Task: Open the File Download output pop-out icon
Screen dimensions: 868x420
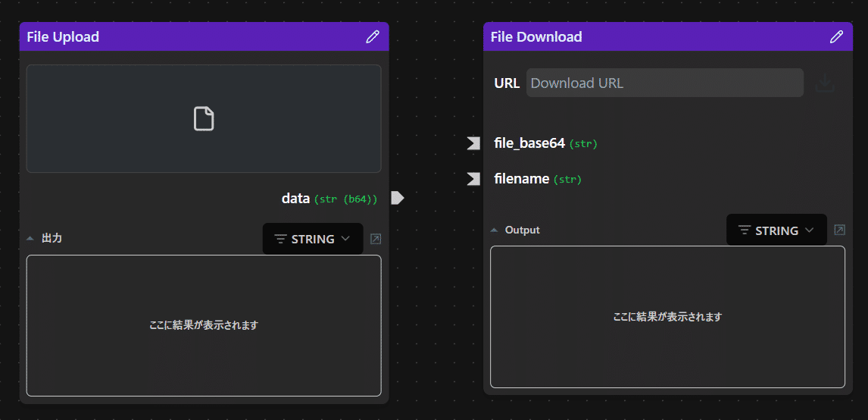Action: [839, 230]
